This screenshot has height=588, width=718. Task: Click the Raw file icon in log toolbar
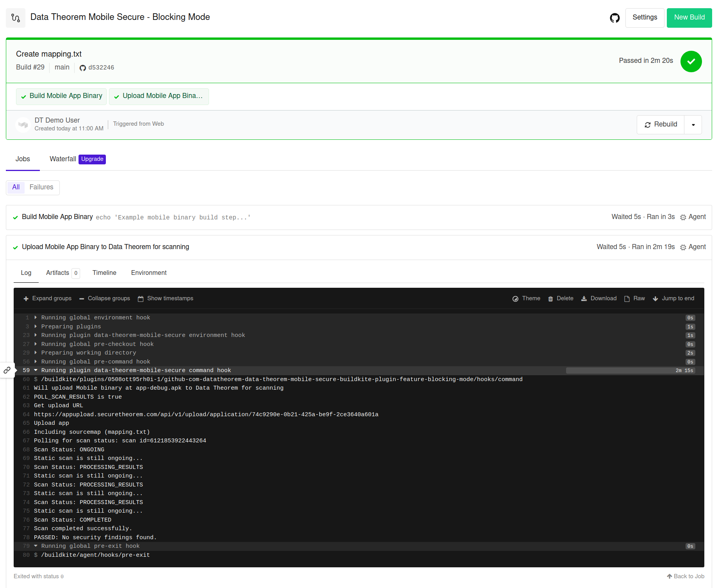pyautogui.click(x=627, y=299)
